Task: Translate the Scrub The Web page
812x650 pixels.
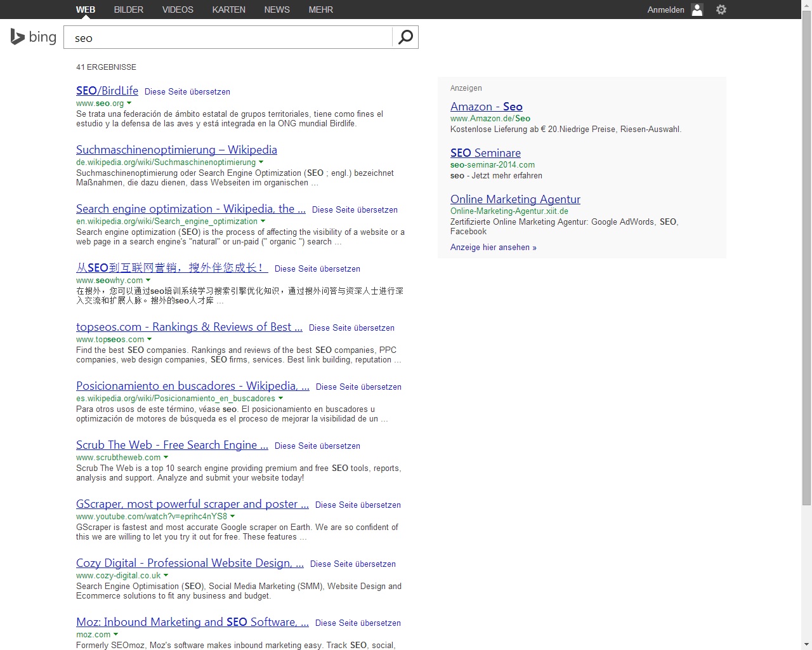Action: click(317, 446)
